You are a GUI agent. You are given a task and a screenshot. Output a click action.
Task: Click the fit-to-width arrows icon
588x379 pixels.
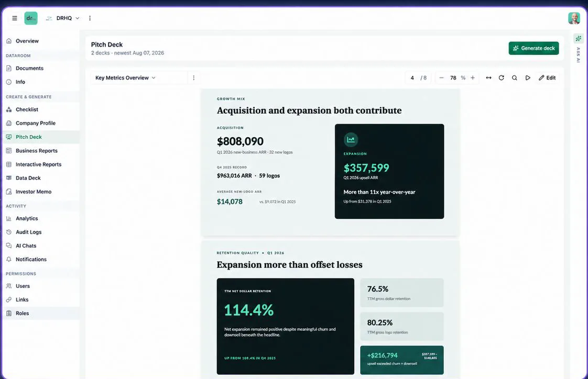pyautogui.click(x=488, y=77)
